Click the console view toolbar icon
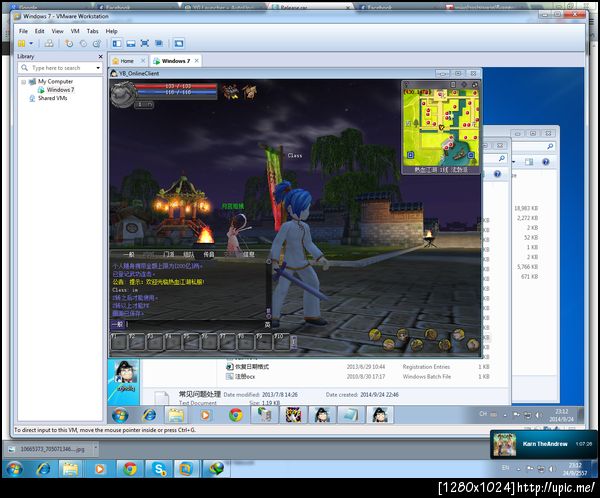 coord(178,43)
